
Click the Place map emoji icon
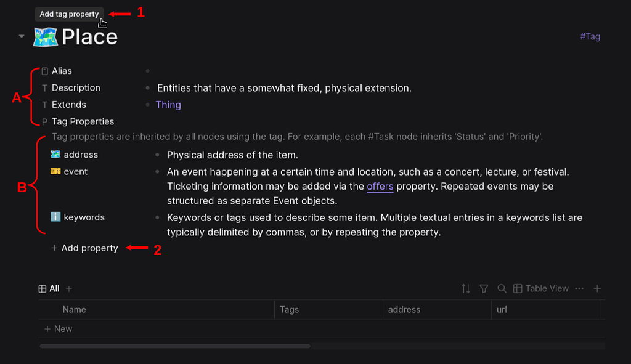(45, 37)
